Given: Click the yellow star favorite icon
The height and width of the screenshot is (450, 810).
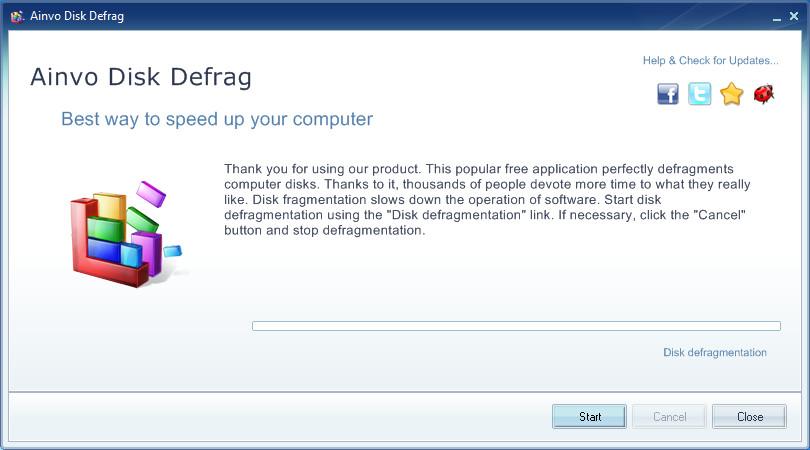Looking at the screenshot, I should point(731,94).
